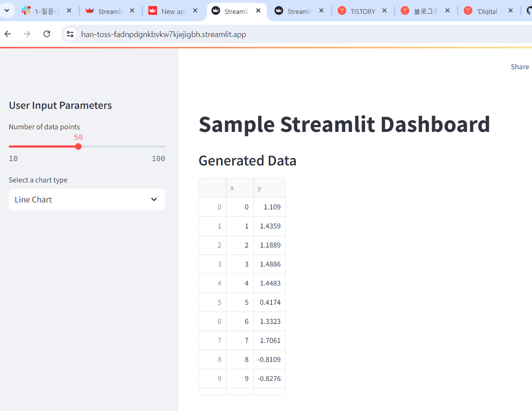
Task: Close the Slack 1-질문 tab
Action: (x=69, y=10)
